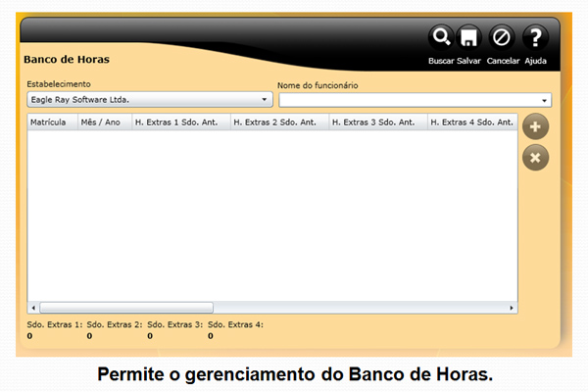
Task: Sort by the Matrícula column header
Action: coord(51,122)
